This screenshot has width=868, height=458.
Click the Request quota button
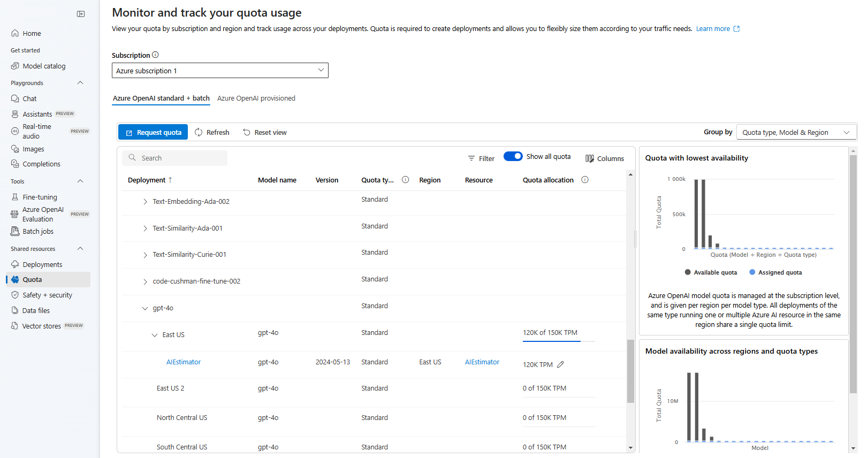click(153, 132)
